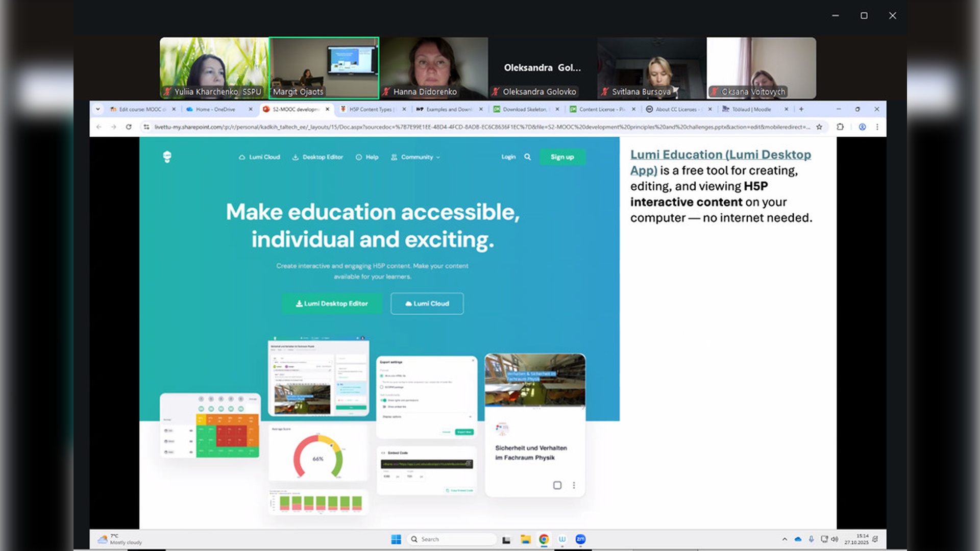
Task: Bookmark page with the star icon
Action: coord(819,127)
